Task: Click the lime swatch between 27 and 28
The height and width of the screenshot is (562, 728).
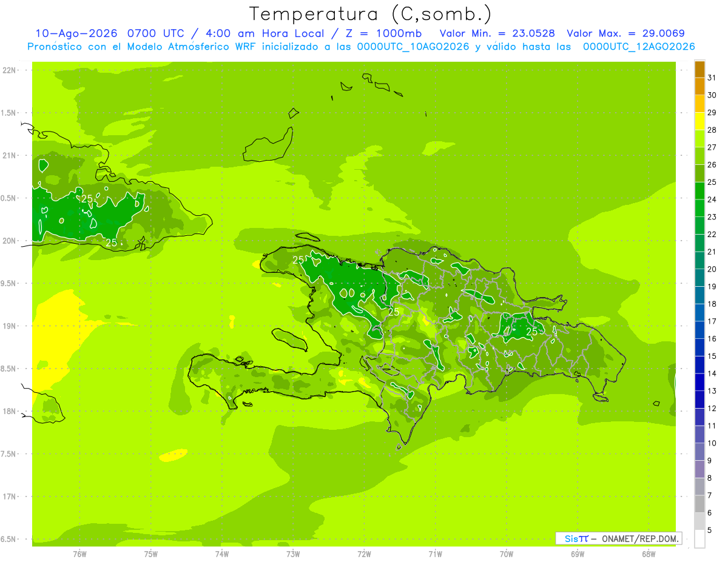Action: 699,138
